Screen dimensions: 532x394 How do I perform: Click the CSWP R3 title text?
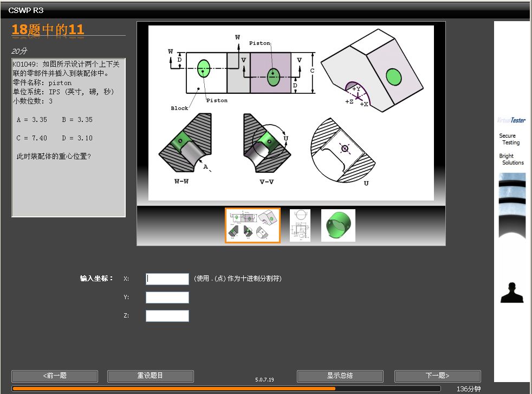(26, 10)
